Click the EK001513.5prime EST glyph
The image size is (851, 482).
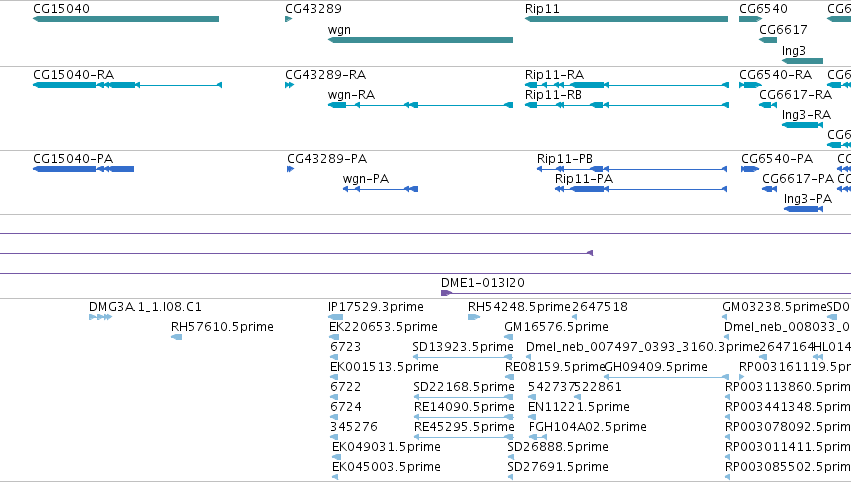334,377
